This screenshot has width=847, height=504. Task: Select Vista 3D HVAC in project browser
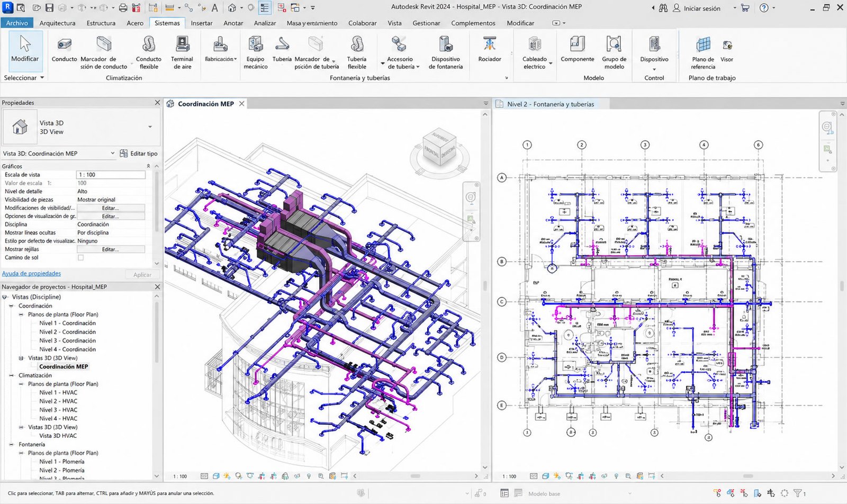(x=58, y=436)
